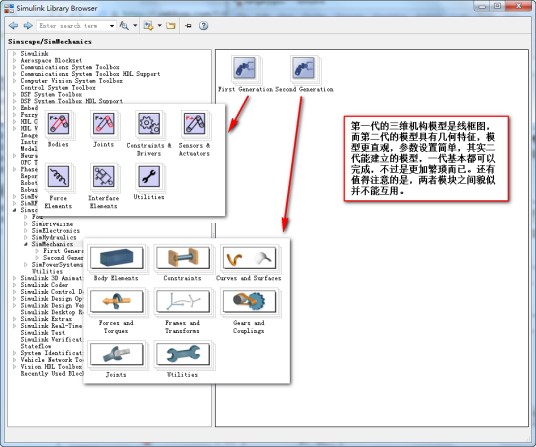This screenshot has width=536, height=447.
Task: Toggle the stay-on-top pin icon
Action: click(x=188, y=26)
